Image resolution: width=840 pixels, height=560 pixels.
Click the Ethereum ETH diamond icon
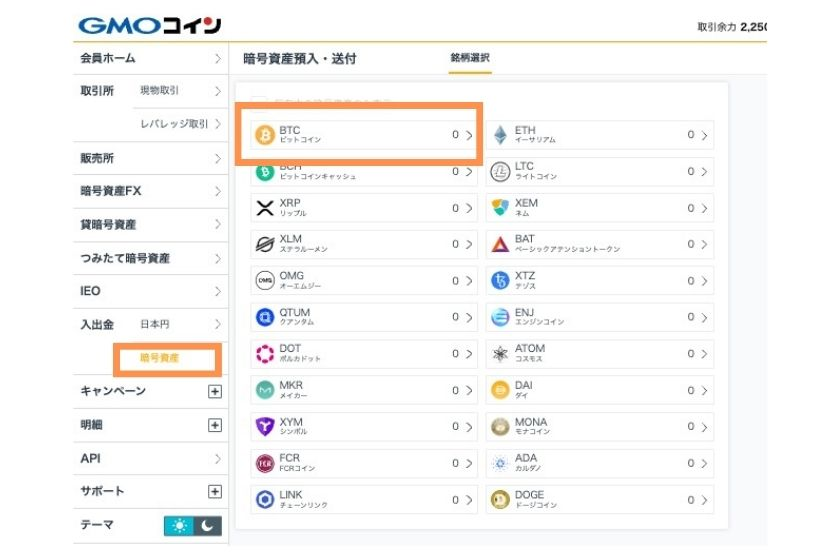pyautogui.click(x=500, y=135)
